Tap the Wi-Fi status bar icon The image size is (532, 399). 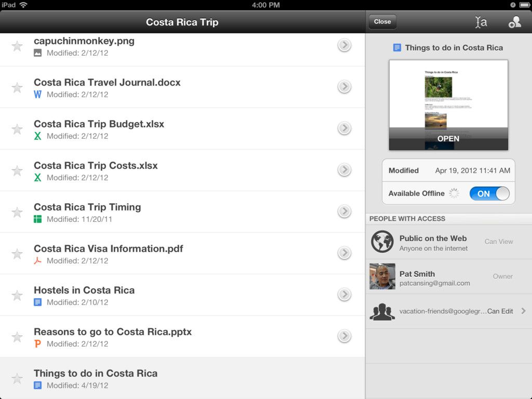pyautogui.click(x=23, y=5)
